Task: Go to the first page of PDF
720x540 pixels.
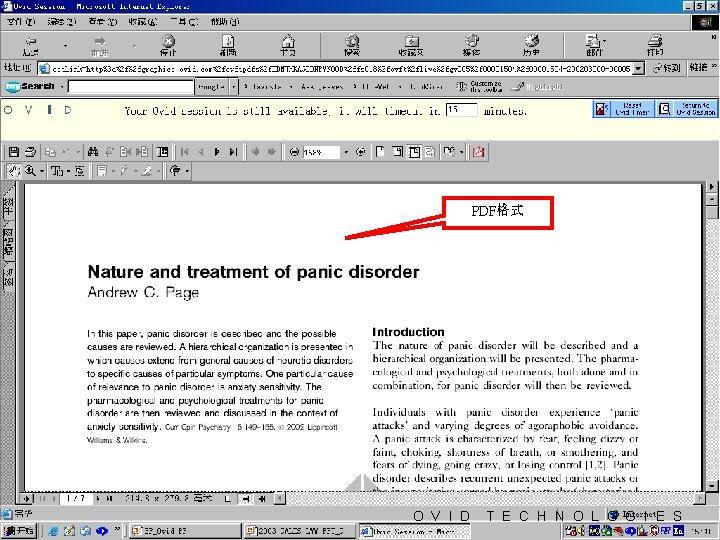Action: (x=185, y=152)
